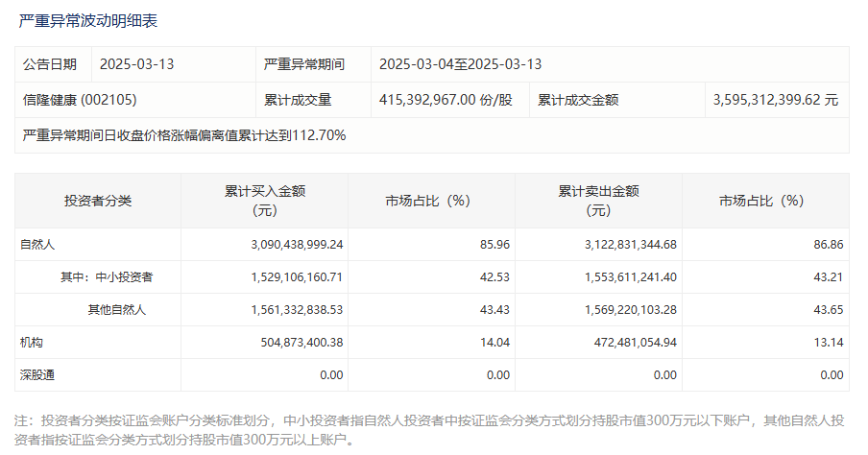The image size is (868, 455).
Task: Click the stock name 信隆健康 (002105)
Action: 86,99
